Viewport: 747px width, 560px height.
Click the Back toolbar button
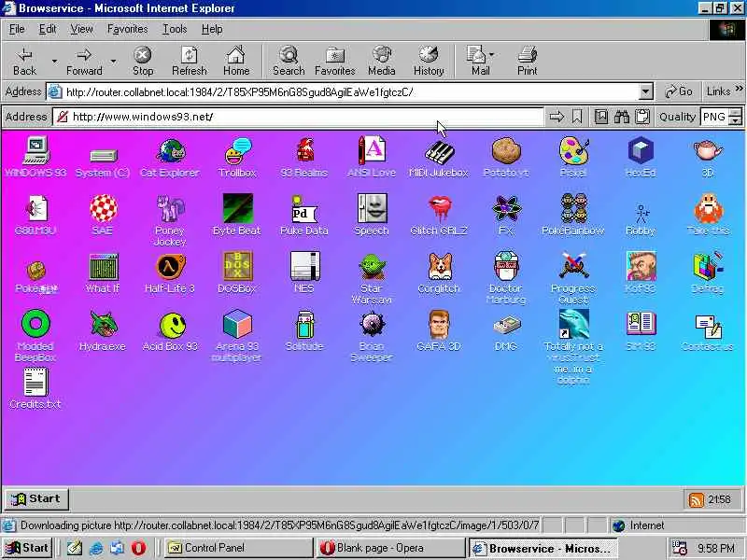(25, 61)
